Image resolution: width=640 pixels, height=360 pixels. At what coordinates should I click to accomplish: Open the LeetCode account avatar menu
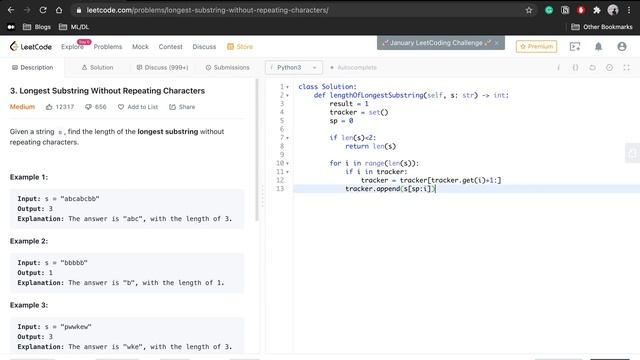(x=622, y=47)
